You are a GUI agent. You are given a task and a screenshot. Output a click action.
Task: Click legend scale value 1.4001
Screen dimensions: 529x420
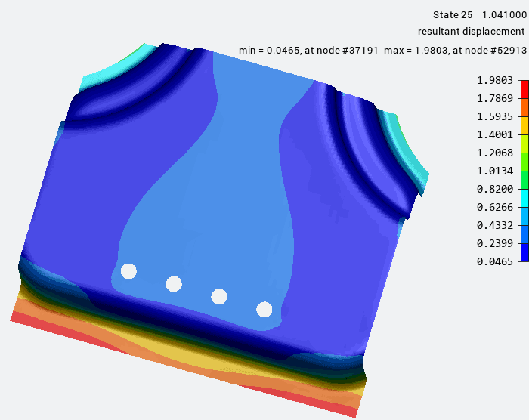(494, 135)
